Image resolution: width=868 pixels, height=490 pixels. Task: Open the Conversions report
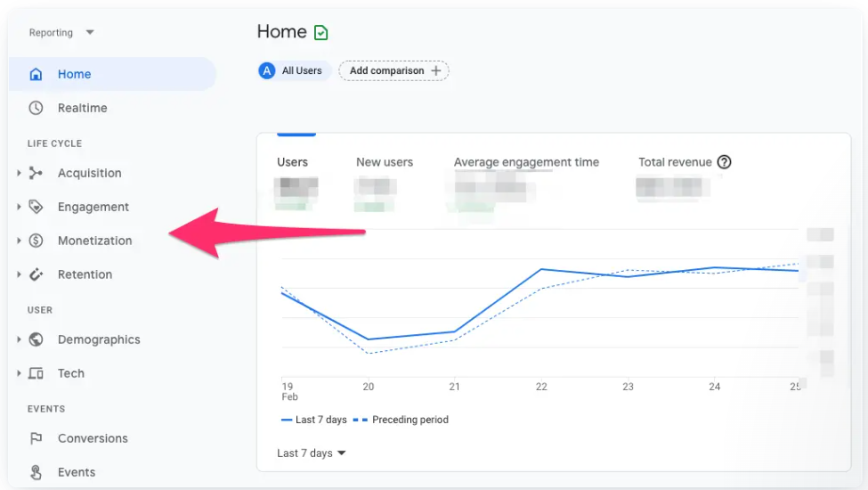93,438
